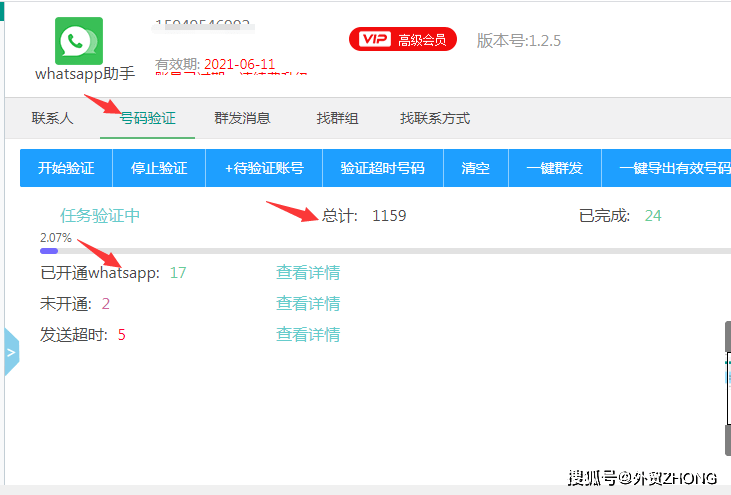Click the 停止验证 button
This screenshot has height=495, width=731.
click(x=159, y=168)
